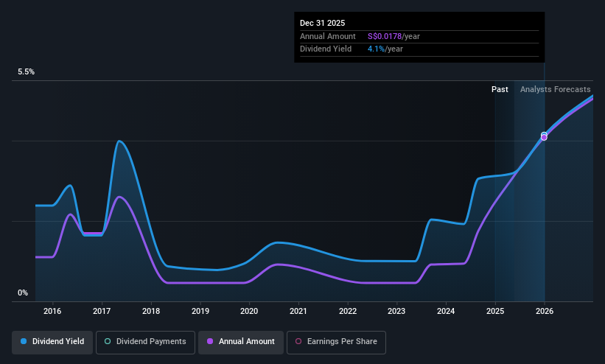Click the 4.1%/year dividend yield value
The height and width of the screenshot is (364, 605).
pos(385,49)
